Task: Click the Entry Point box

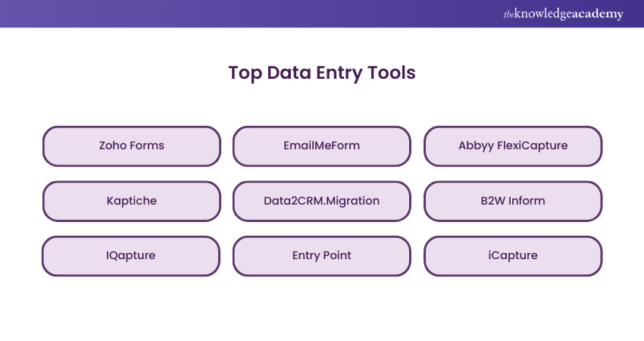Action: 321,255
